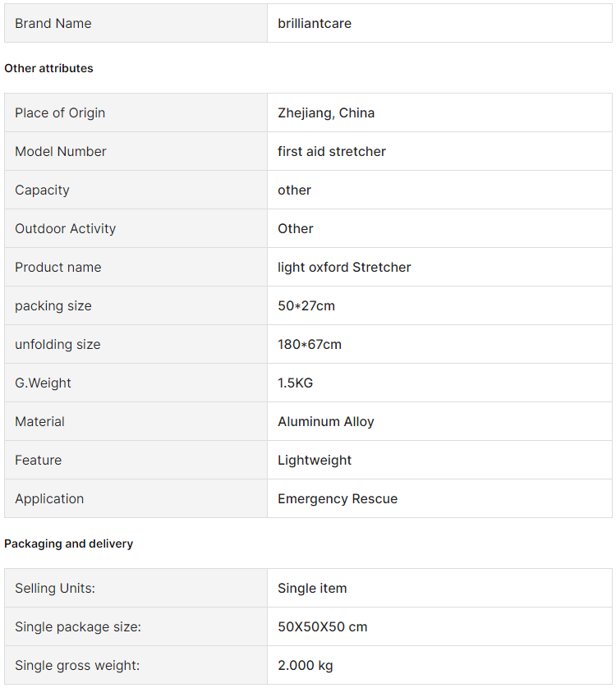The height and width of the screenshot is (688, 616).
Task: Click the Lightweight feature value
Action: (315, 461)
